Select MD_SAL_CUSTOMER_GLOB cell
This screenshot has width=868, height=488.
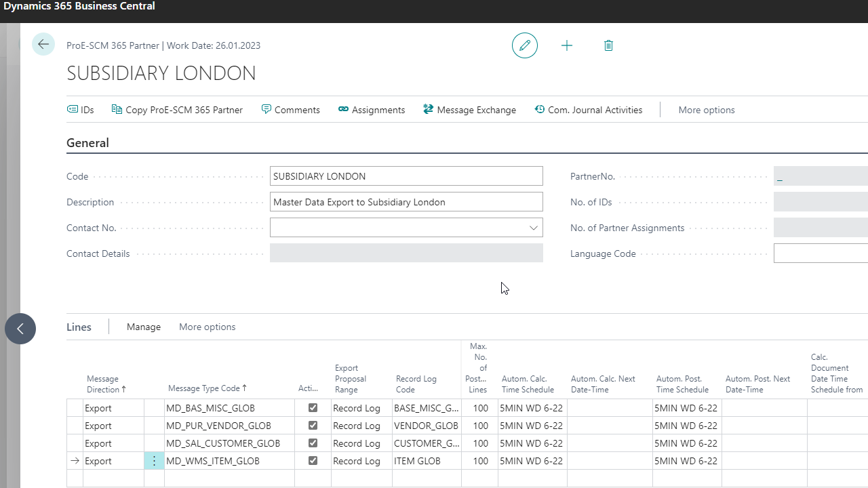click(x=229, y=443)
